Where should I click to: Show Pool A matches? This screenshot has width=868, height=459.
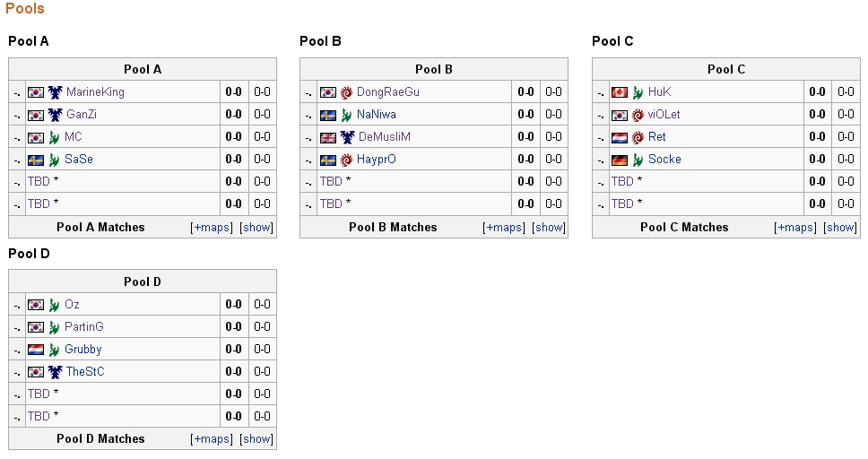coord(256,228)
